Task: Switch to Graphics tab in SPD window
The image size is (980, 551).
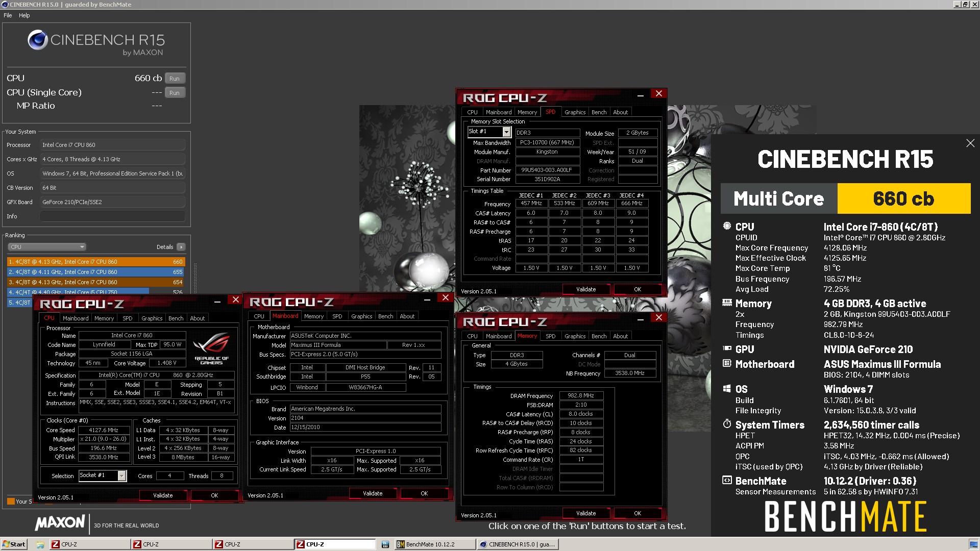Action: [x=575, y=112]
